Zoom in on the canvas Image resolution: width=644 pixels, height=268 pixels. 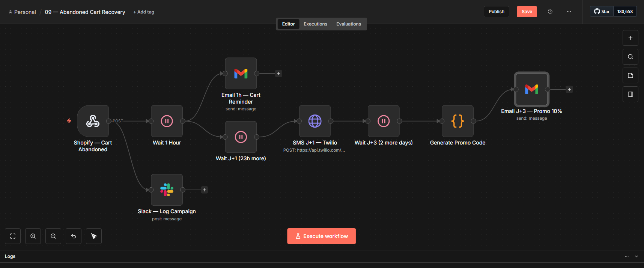(x=33, y=236)
